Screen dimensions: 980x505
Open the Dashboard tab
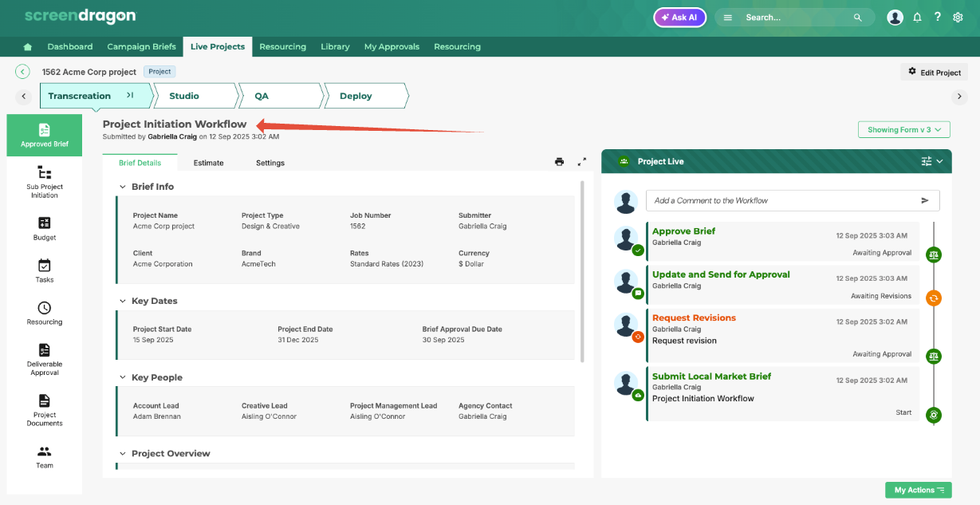70,46
